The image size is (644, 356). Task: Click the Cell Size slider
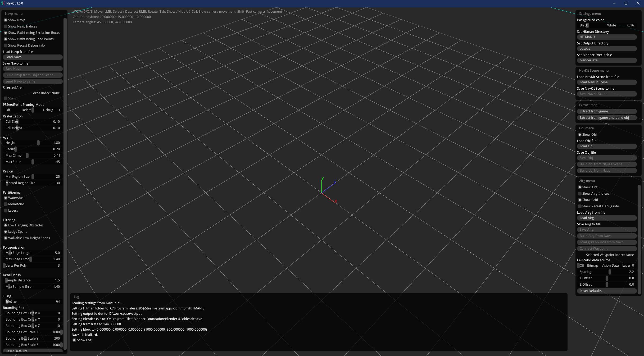coord(33,122)
